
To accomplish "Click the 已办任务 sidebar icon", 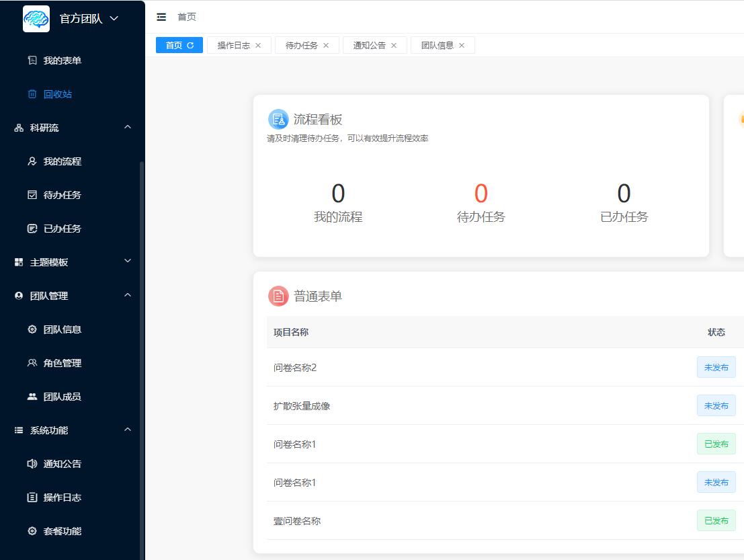I will click(x=32, y=229).
